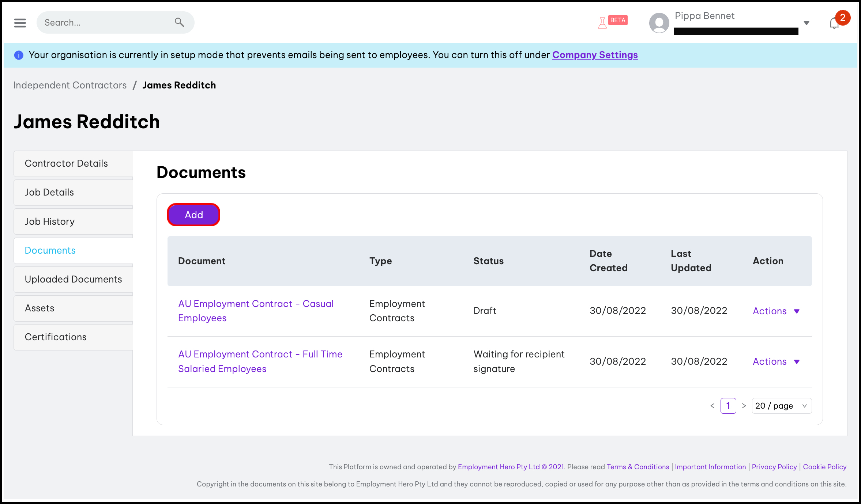Open AU Employment Contract - Casual Employees

(255, 311)
